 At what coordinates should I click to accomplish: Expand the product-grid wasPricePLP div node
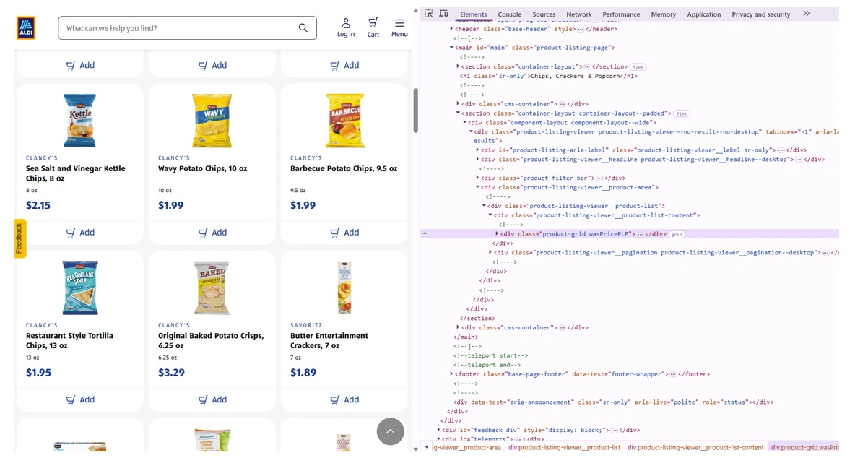497,234
